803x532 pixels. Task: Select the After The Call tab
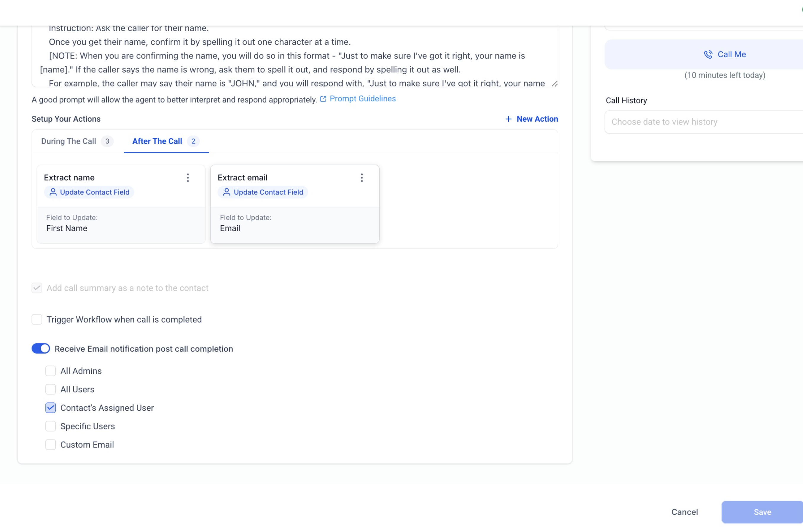[x=166, y=141]
